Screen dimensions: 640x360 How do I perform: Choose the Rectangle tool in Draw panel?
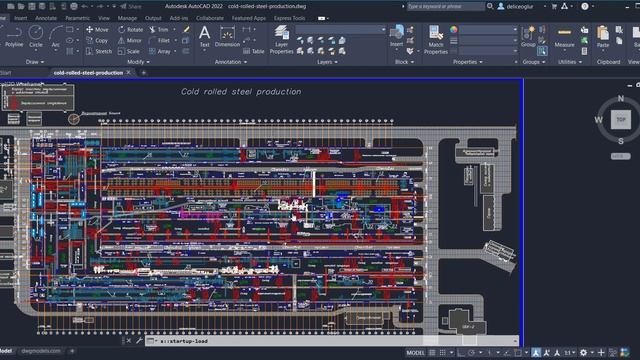pyautogui.click(x=70, y=30)
